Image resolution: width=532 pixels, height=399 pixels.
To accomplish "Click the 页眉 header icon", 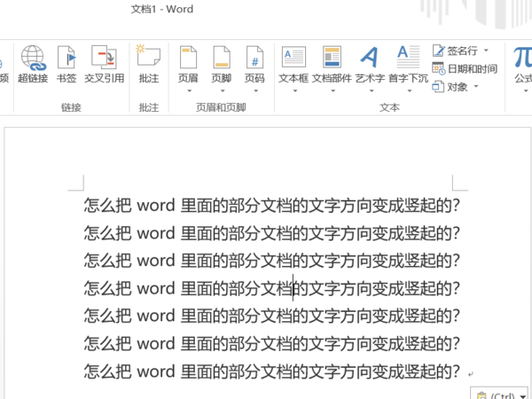I will [x=188, y=57].
